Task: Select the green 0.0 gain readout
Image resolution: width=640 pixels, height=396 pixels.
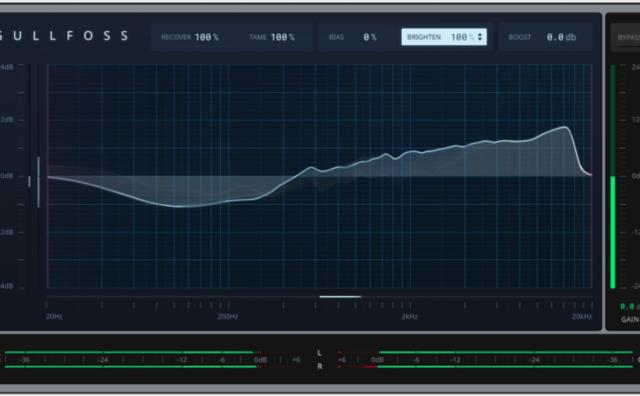Action: pos(627,306)
